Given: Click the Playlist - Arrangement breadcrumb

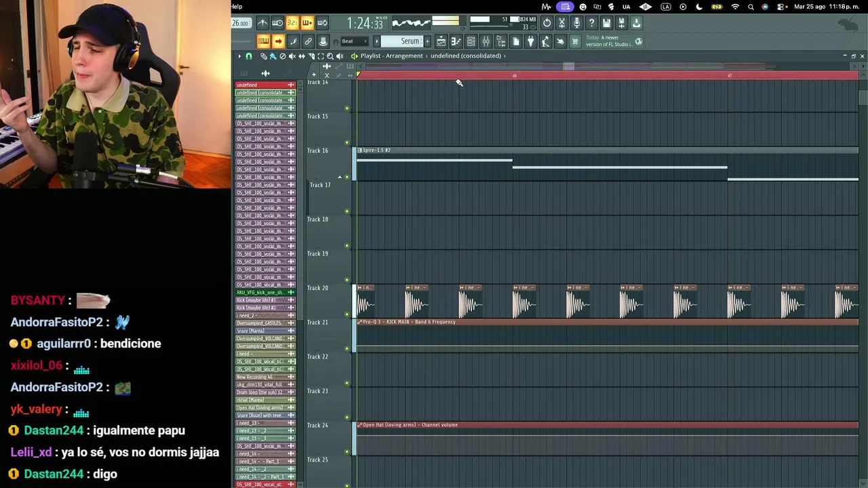Looking at the screenshot, I should click(x=391, y=56).
